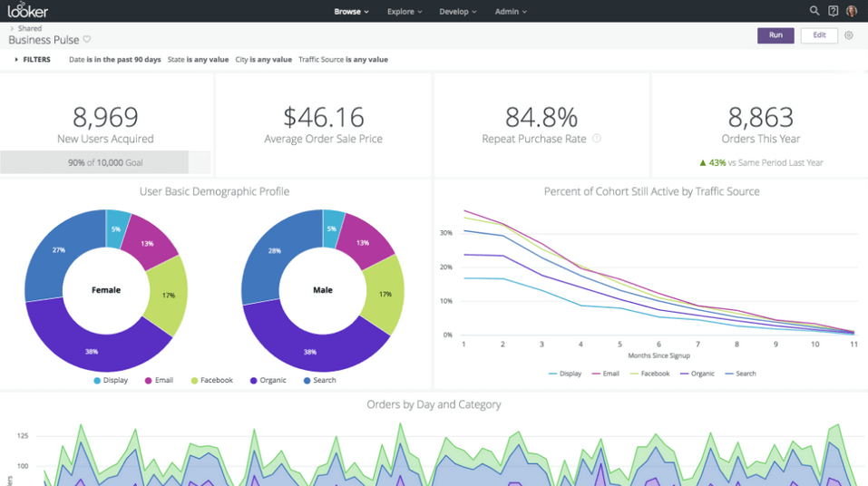Image resolution: width=868 pixels, height=486 pixels.
Task: Toggle Search in the donut chart legend
Action: [x=319, y=380]
